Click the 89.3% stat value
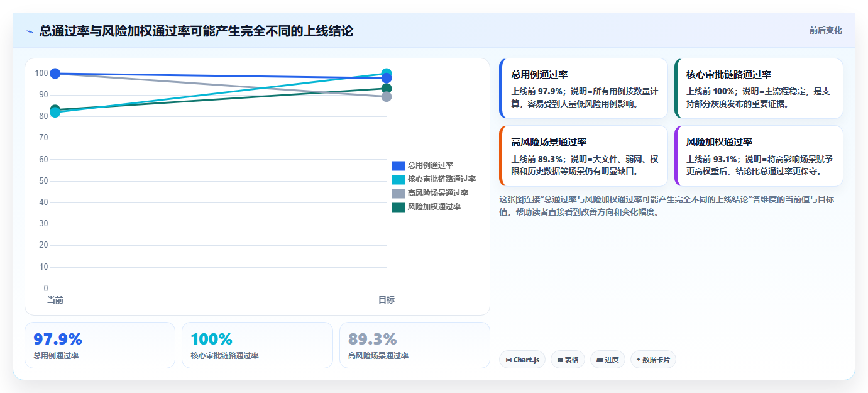Screen dimensions: 868x393 coord(373,340)
